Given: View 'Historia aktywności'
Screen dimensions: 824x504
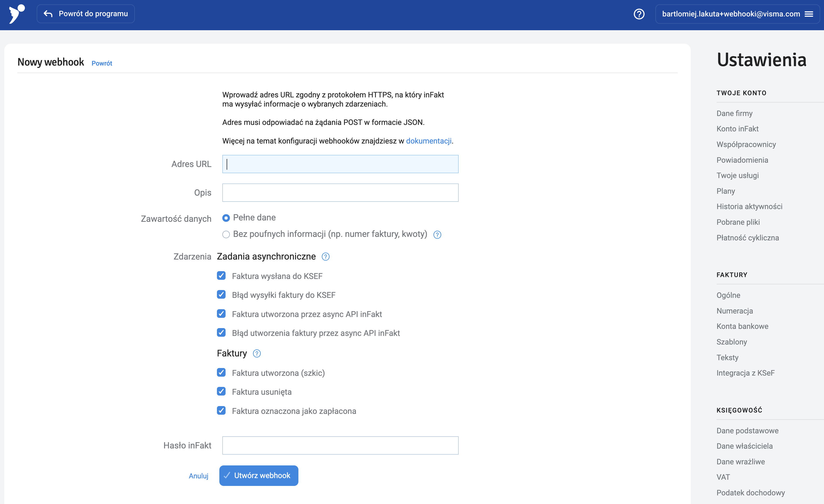Looking at the screenshot, I should pos(750,207).
